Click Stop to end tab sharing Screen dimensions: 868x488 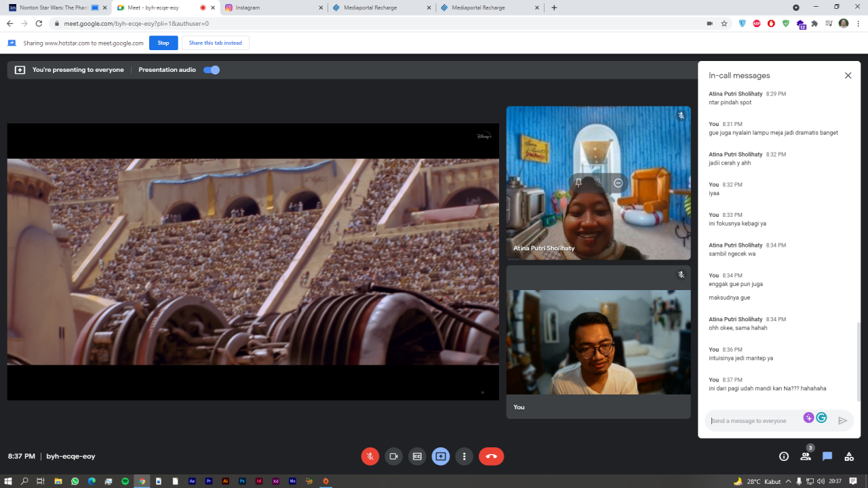pyautogui.click(x=163, y=43)
